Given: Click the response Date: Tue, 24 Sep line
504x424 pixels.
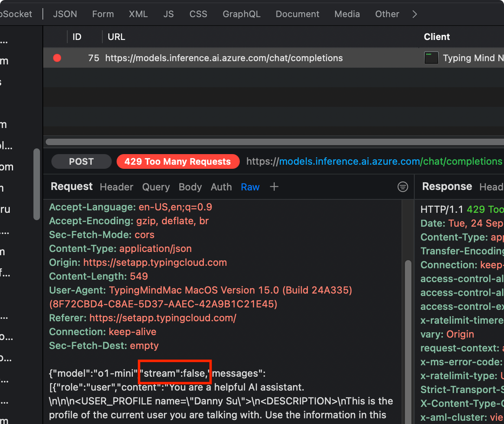Looking at the screenshot, I should click(462, 223).
